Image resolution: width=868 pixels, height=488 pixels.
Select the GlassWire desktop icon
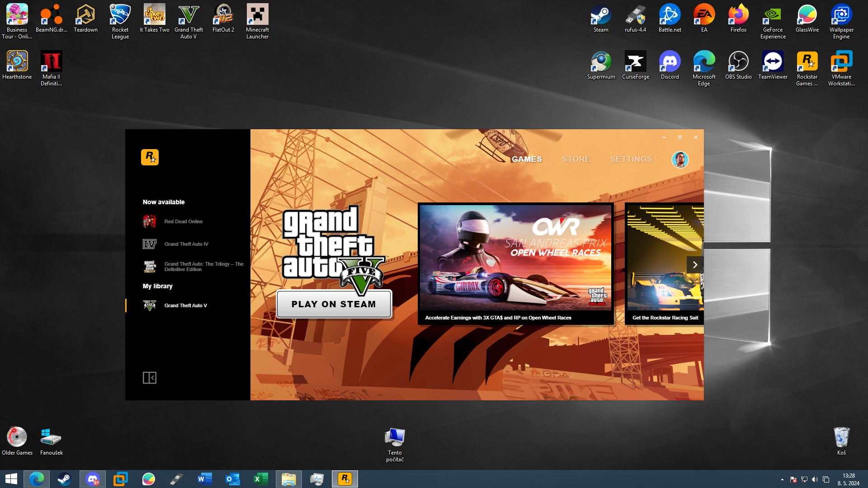click(x=807, y=18)
